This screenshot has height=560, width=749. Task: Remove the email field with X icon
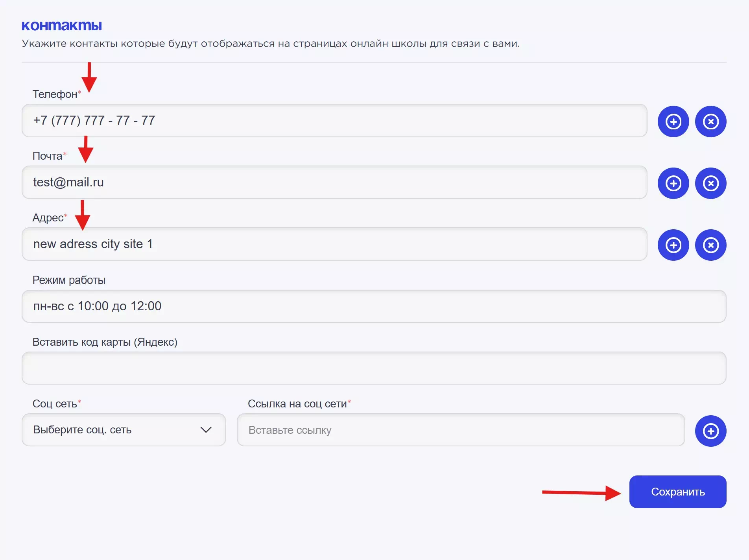pos(710,183)
